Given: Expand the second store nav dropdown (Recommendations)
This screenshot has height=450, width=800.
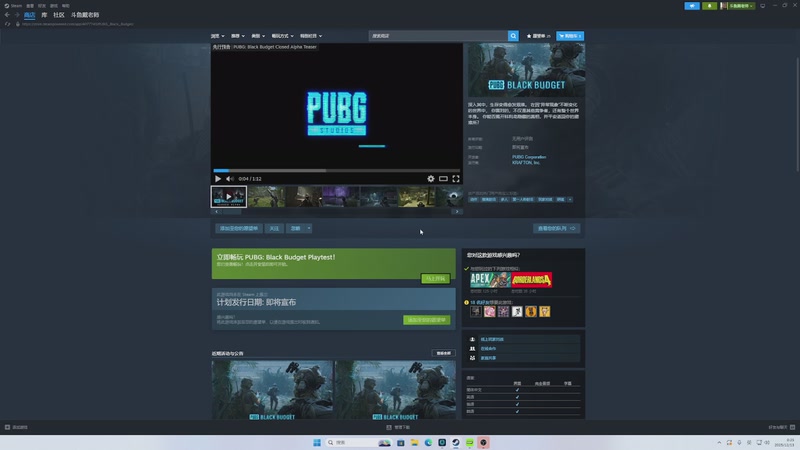Looking at the screenshot, I should coord(238,36).
